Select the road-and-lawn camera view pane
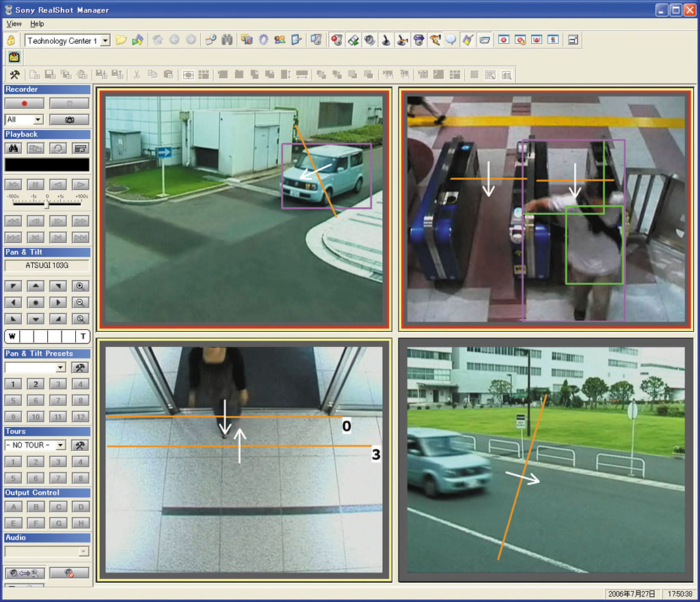 (546, 460)
